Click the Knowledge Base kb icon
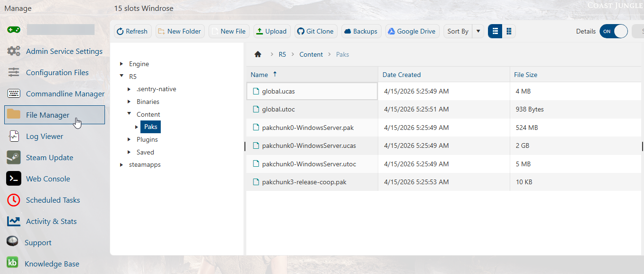Image resolution: width=644 pixels, height=274 pixels. coord(13,263)
